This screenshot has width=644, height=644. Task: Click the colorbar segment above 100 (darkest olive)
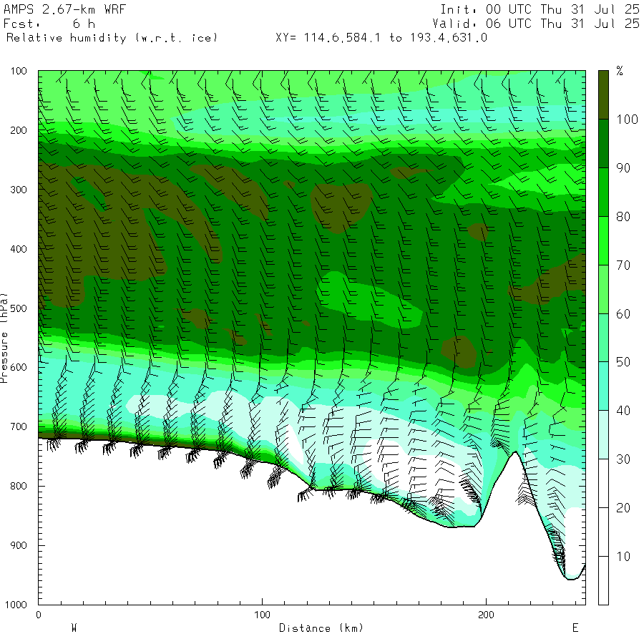(x=603, y=95)
